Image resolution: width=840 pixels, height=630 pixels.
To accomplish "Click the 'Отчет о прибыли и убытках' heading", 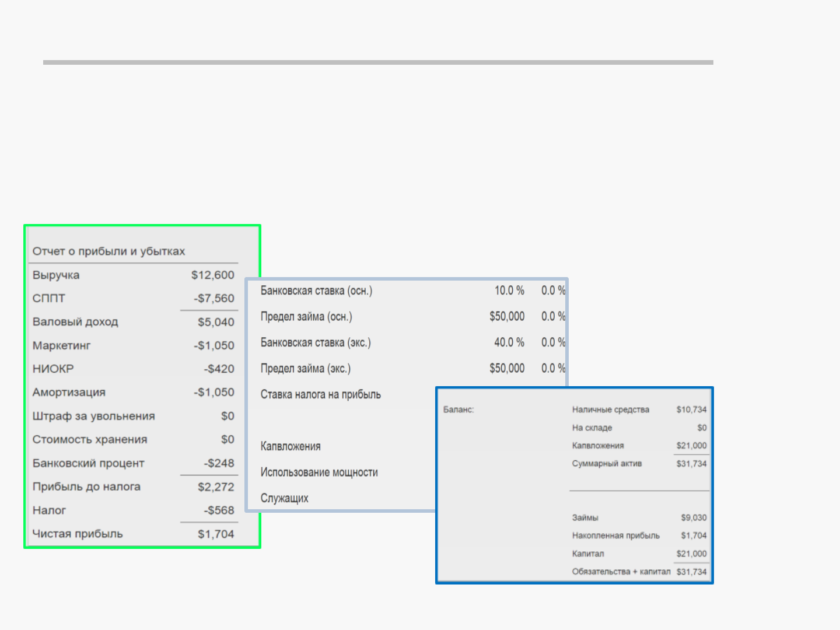I will 108,251.
